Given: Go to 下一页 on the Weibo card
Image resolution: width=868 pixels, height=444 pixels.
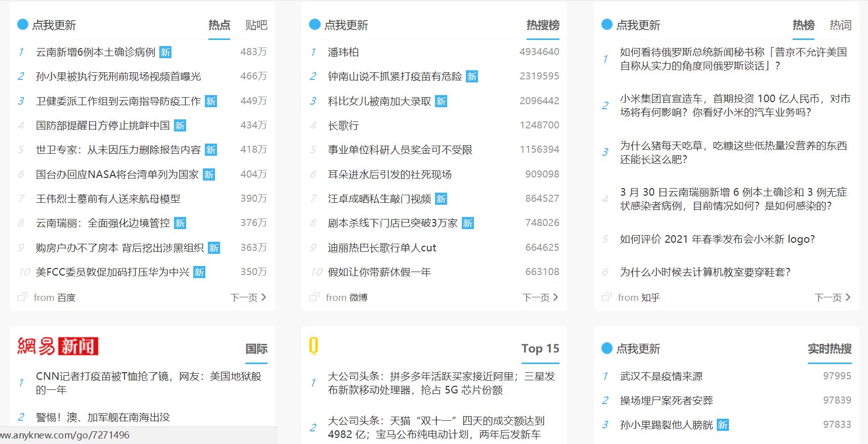Looking at the screenshot, I should 540,297.
